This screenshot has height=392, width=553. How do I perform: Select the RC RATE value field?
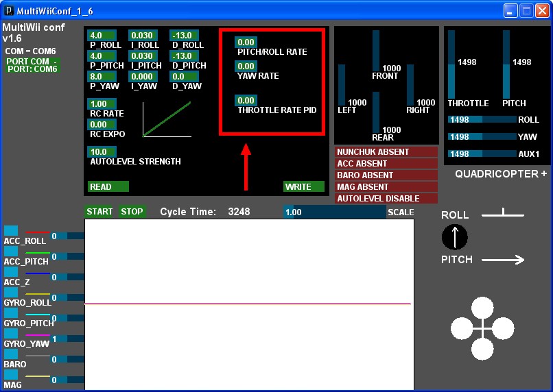[x=102, y=104]
